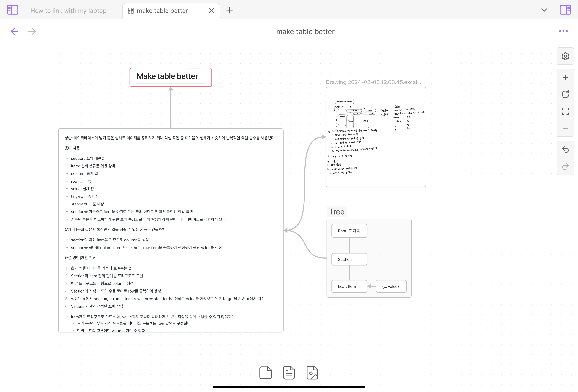Undo last canvas action
Viewport: 578px width, 392px height.
pyautogui.click(x=565, y=150)
